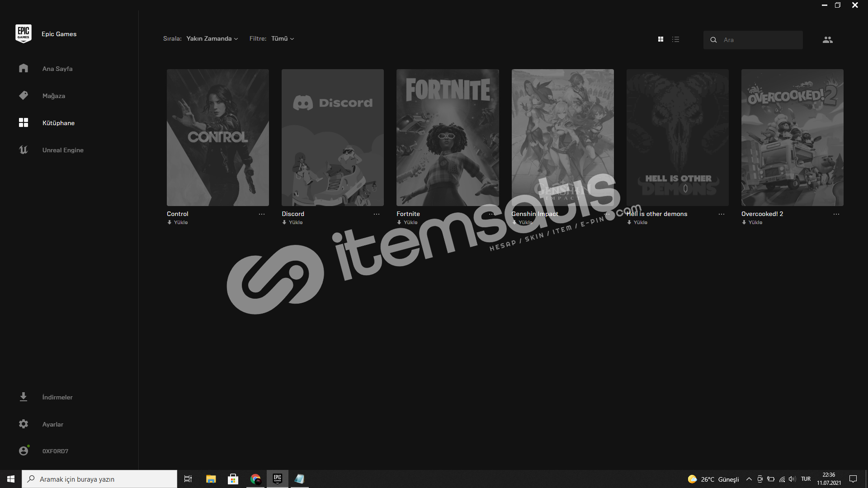Click the OXFORD7 account name
Viewport: 868px width, 488px height.
click(55, 451)
